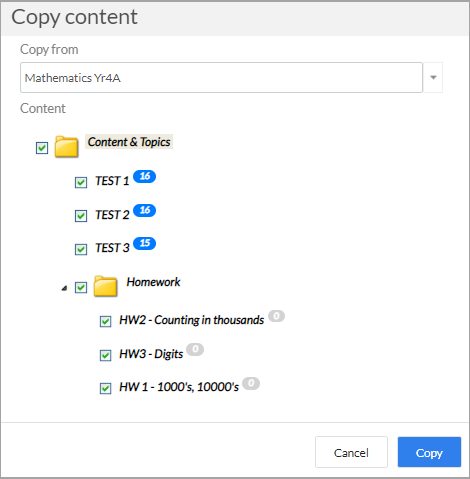Click the grey 0 badge beside HW3 - Digits

click(195, 349)
